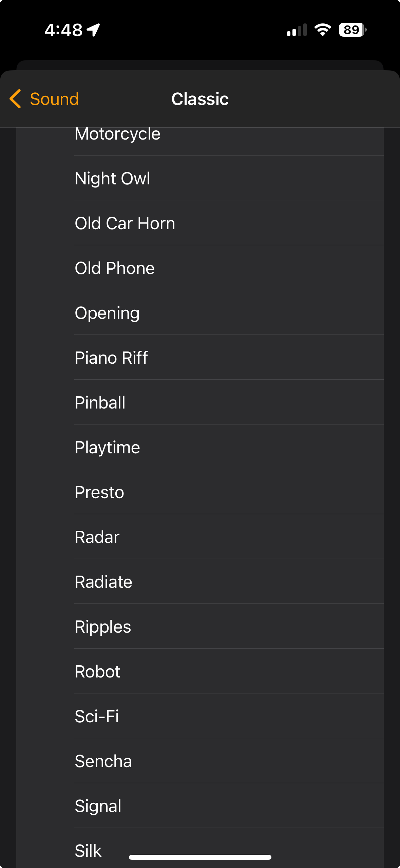Choose the Radiate tone

coord(103,582)
